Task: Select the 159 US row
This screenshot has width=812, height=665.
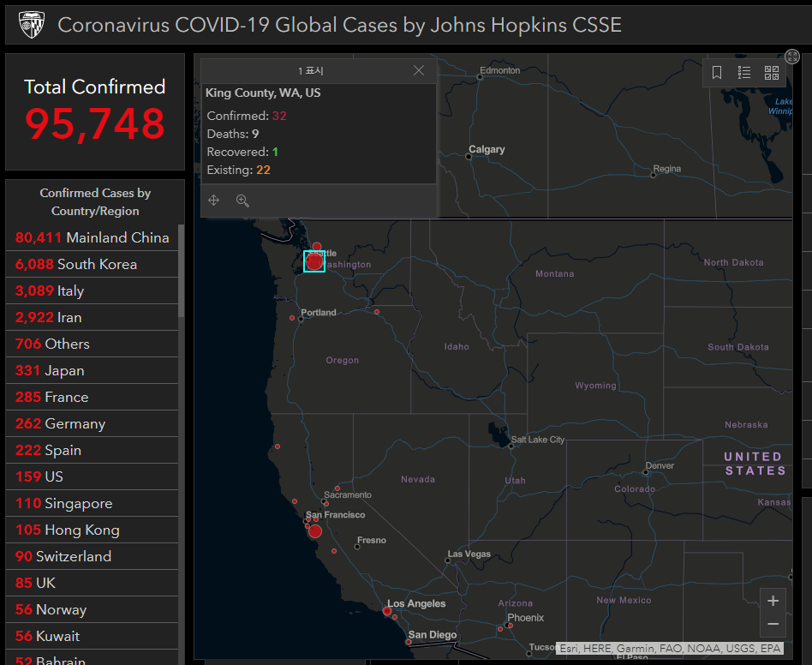Action: 93,476
